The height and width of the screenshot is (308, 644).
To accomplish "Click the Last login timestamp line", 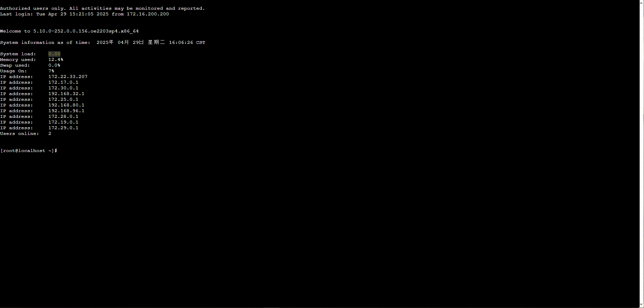I will [x=84, y=14].
